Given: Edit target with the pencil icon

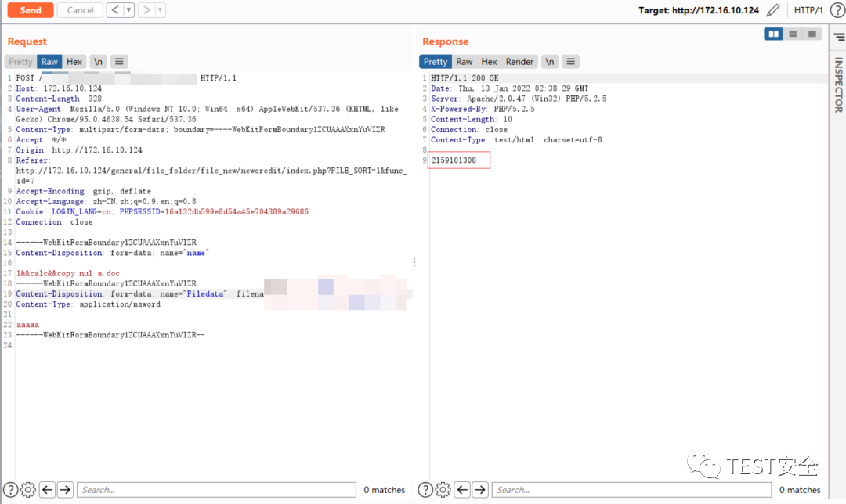Looking at the screenshot, I should point(773,10).
